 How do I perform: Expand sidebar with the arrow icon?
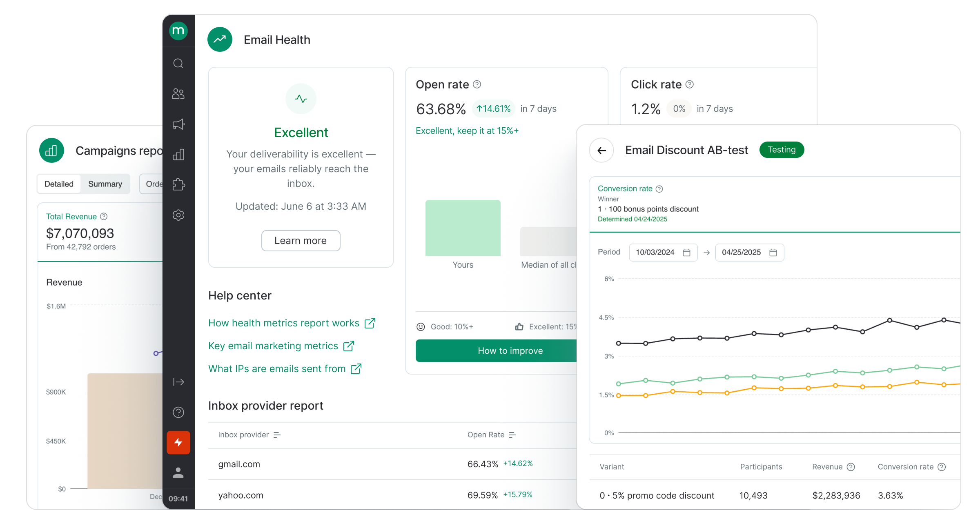178,382
